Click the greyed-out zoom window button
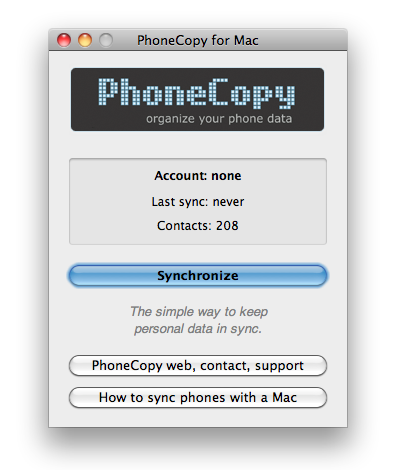The width and height of the screenshot is (400, 470). pyautogui.click(x=106, y=40)
